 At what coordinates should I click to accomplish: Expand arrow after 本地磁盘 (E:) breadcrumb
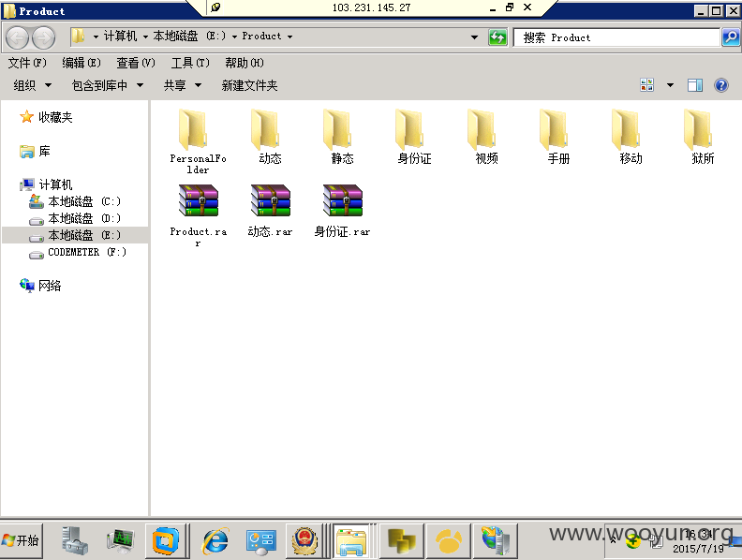(234, 37)
